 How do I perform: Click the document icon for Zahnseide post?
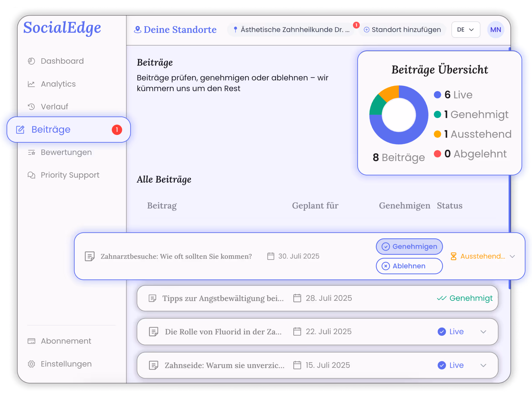point(154,365)
